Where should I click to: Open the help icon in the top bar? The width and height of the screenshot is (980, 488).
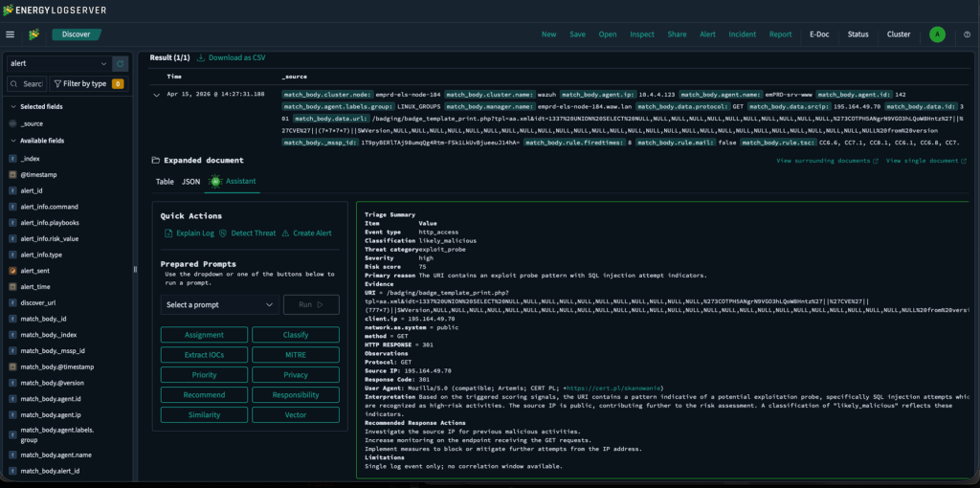pyautogui.click(x=965, y=34)
